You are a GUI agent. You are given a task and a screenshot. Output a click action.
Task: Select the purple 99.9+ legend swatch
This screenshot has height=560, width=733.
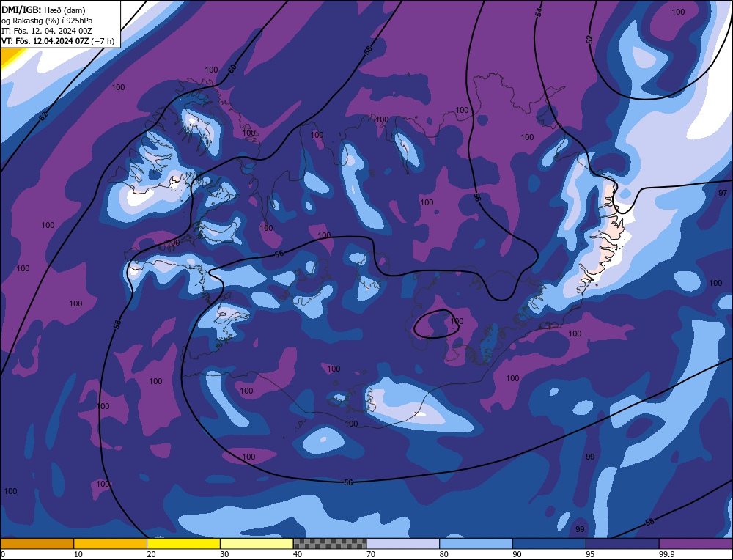coord(696,544)
